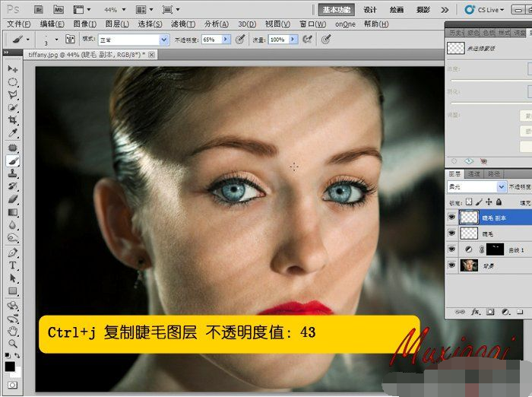Open the 窗口(W) menu
532x397 pixels.
click(x=312, y=24)
